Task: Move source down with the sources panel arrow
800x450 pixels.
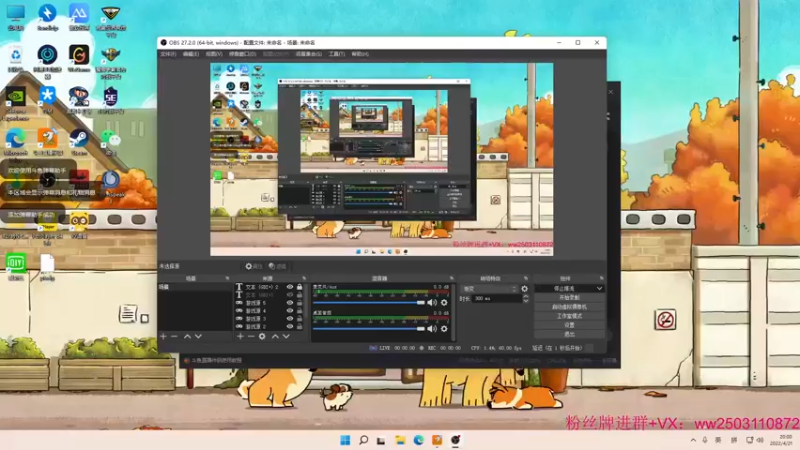Action: click(x=286, y=336)
